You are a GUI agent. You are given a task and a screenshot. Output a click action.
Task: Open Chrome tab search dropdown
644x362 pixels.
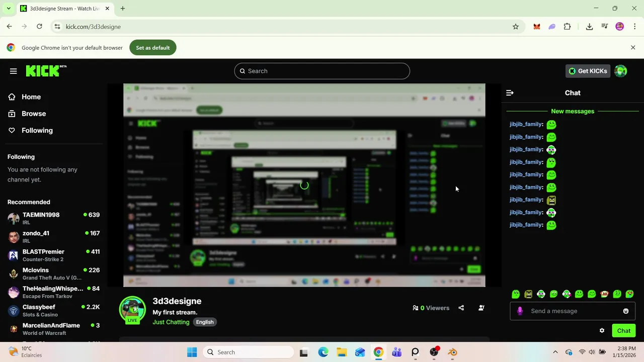coord(9,9)
